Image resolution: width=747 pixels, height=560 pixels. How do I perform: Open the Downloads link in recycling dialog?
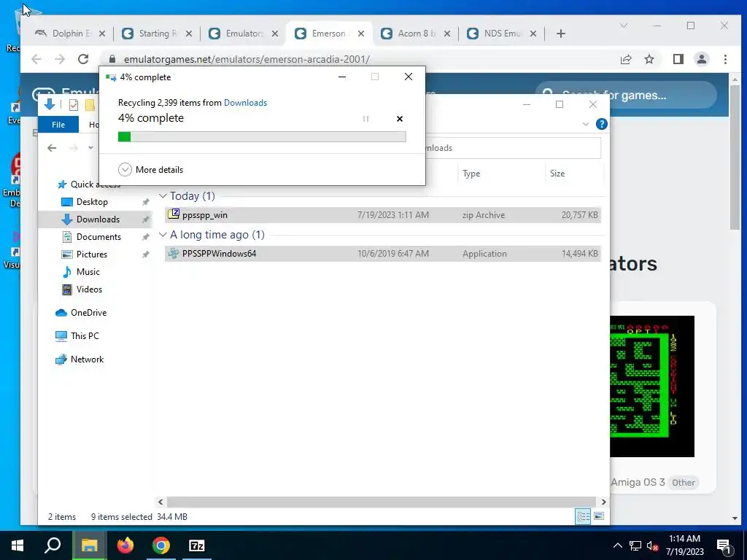(x=245, y=102)
